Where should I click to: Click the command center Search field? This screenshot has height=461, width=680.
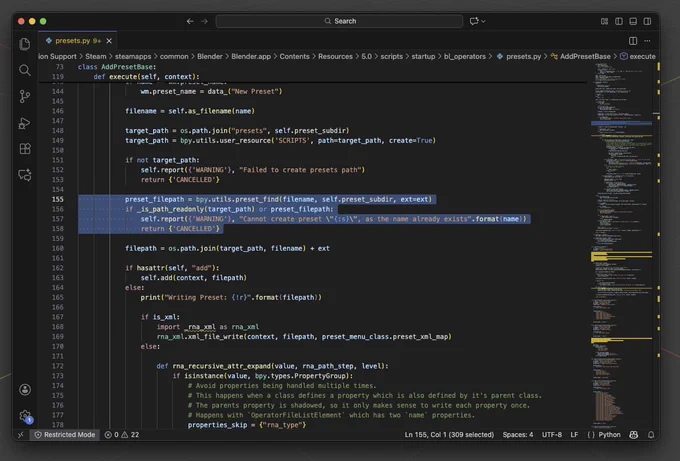point(340,21)
